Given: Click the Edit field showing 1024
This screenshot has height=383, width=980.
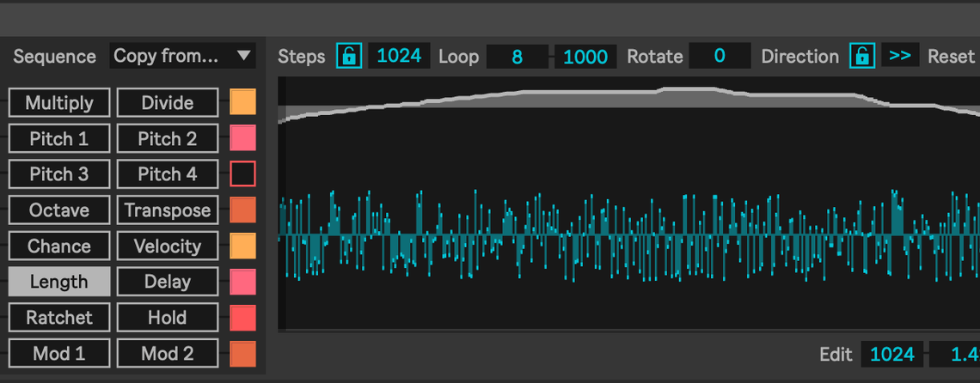Looking at the screenshot, I should 892,354.
